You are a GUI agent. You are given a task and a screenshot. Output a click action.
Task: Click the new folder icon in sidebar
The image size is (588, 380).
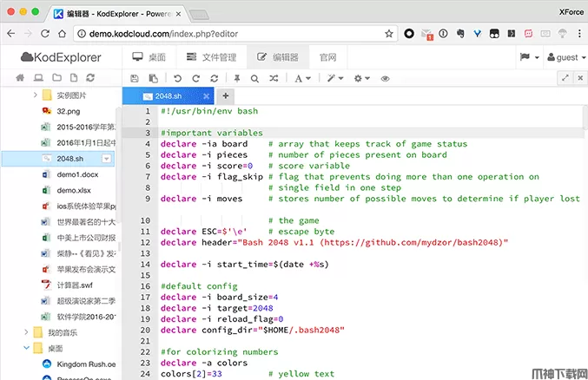[55, 78]
